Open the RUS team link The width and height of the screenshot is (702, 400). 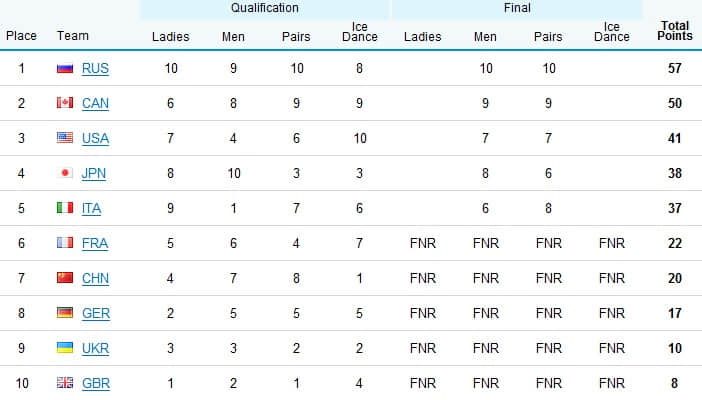tap(95, 69)
